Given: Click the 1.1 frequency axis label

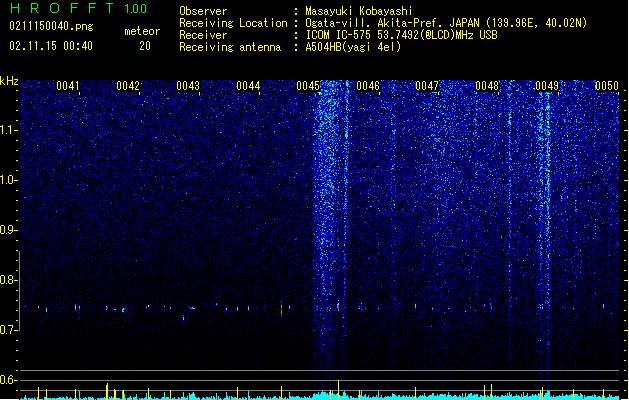Looking at the screenshot, I should click(x=9, y=130).
